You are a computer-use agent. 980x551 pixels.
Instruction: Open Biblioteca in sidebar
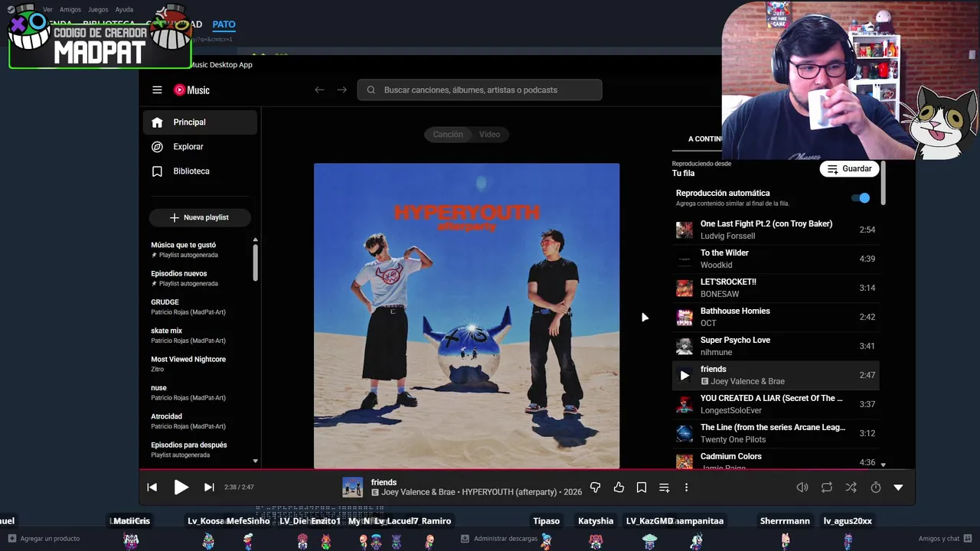(201, 171)
